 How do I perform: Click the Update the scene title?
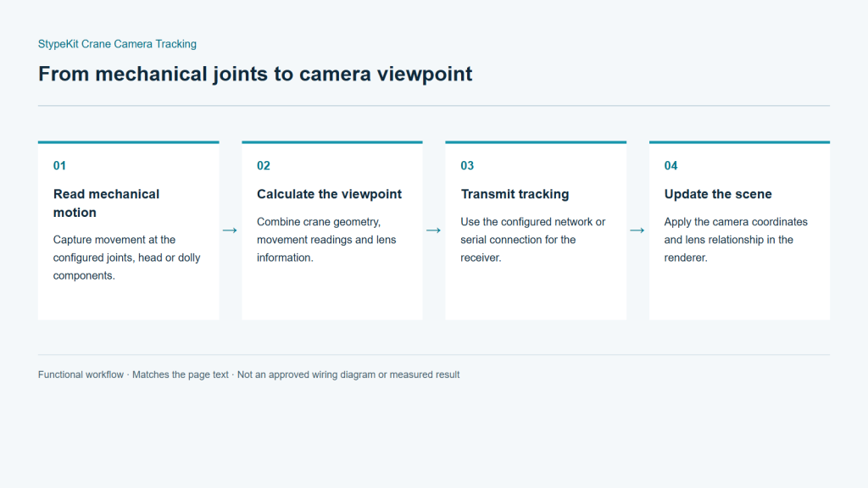718,194
